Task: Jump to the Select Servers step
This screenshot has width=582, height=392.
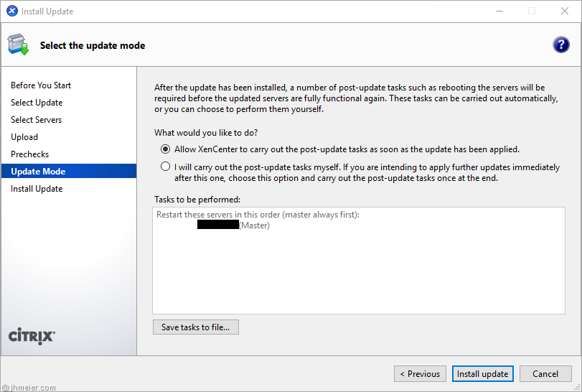Action: 36,120
